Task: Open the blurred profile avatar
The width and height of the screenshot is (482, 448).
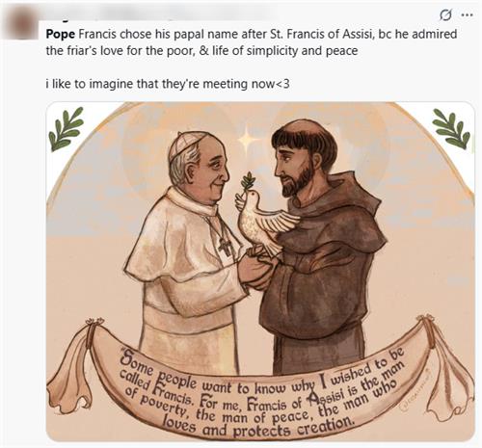Action: (x=22, y=22)
